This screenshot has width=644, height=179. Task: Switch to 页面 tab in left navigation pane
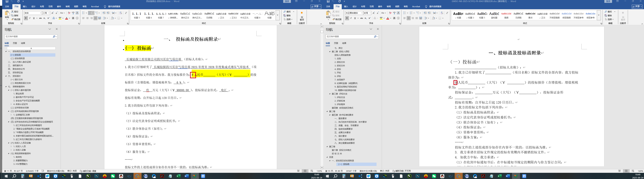pos(15,43)
